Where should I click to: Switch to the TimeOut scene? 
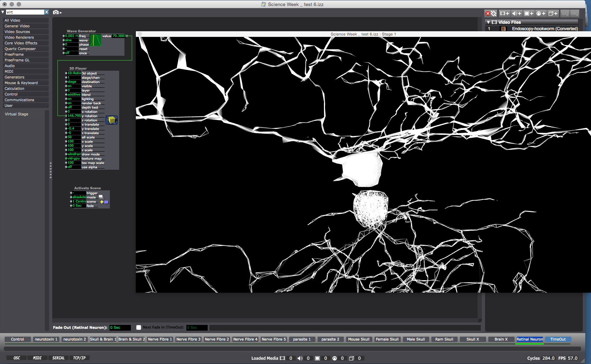point(558,339)
